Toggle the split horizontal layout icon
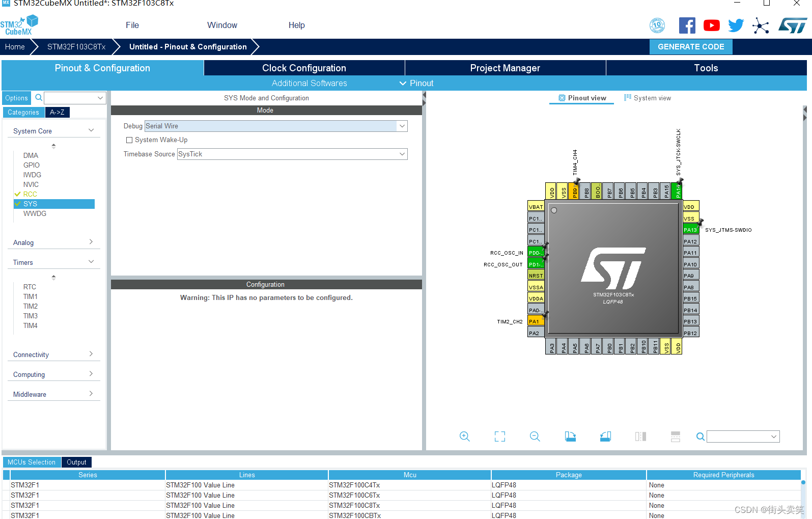The height and width of the screenshot is (519, 812). (x=676, y=436)
